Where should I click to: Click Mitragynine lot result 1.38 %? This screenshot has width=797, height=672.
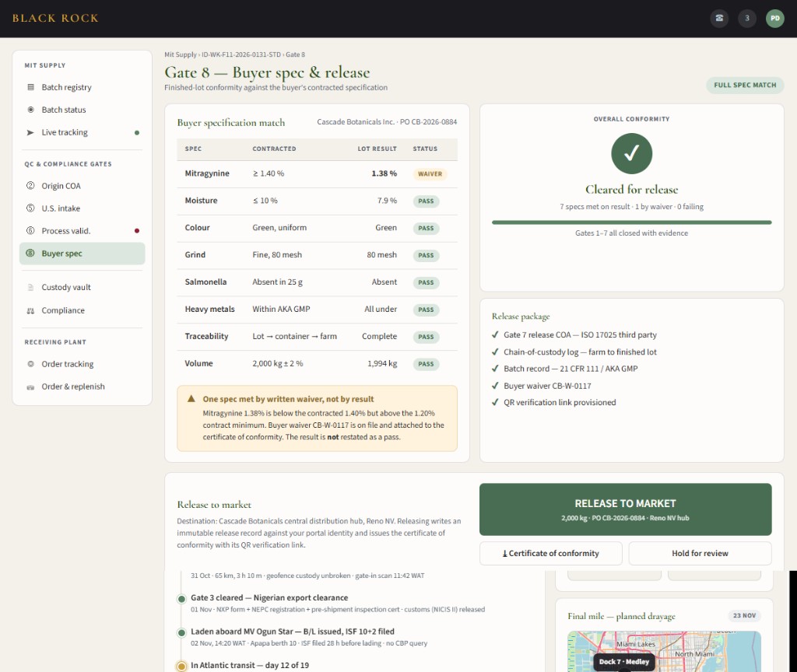384,173
